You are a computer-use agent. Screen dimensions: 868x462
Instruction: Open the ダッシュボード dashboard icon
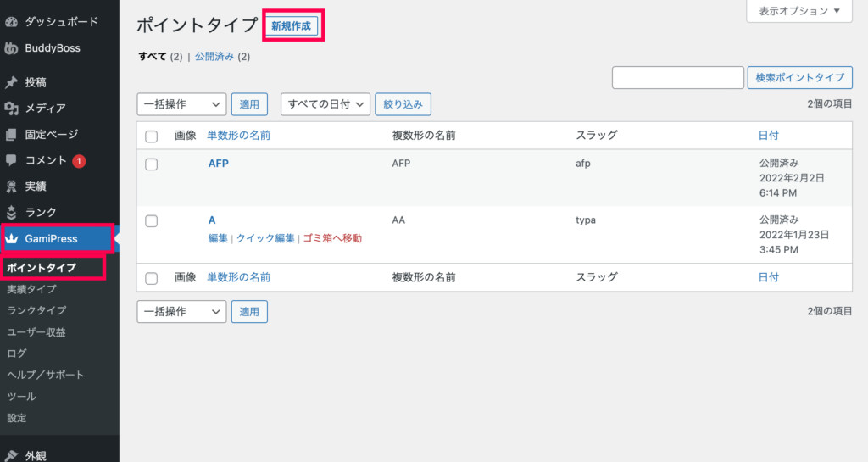11,22
